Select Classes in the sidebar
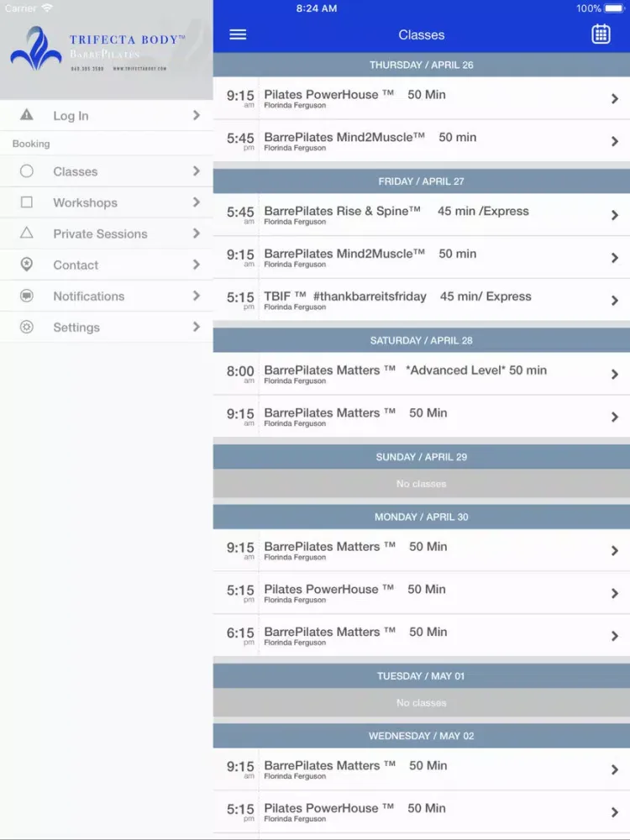Viewport: 630px width, 840px height. [x=106, y=171]
